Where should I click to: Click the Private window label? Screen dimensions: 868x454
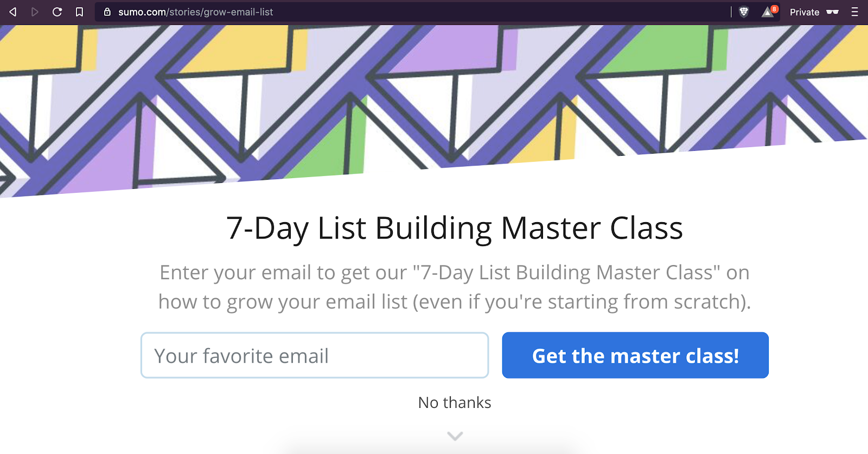804,12
